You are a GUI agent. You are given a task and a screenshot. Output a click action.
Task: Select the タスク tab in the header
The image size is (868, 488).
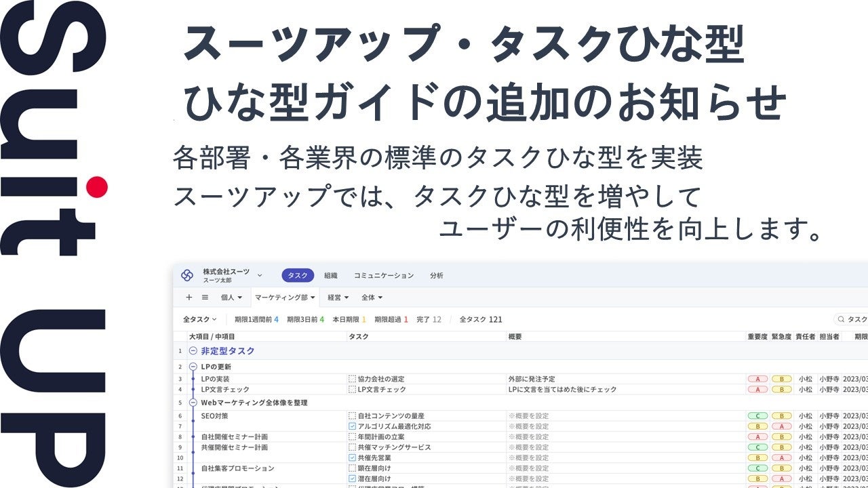[298, 275]
